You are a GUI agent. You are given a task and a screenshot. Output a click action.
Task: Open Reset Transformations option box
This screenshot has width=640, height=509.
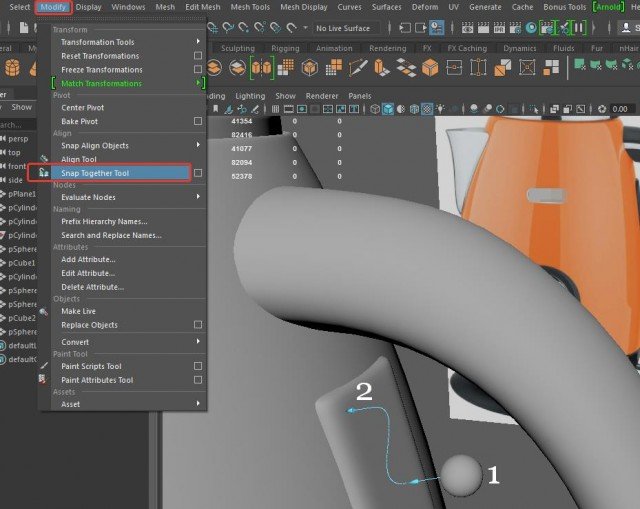point(198,56)
